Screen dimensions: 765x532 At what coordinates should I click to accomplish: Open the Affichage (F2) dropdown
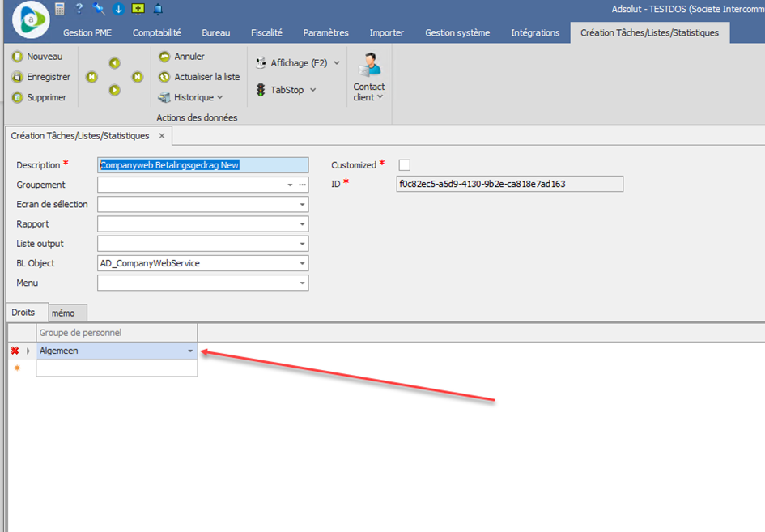coord(298,63)
